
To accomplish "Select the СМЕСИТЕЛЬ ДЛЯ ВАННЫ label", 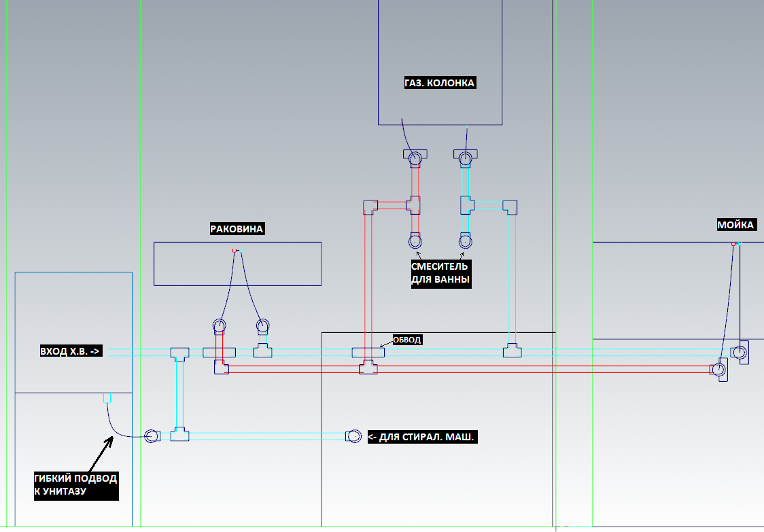I will 440,272.
